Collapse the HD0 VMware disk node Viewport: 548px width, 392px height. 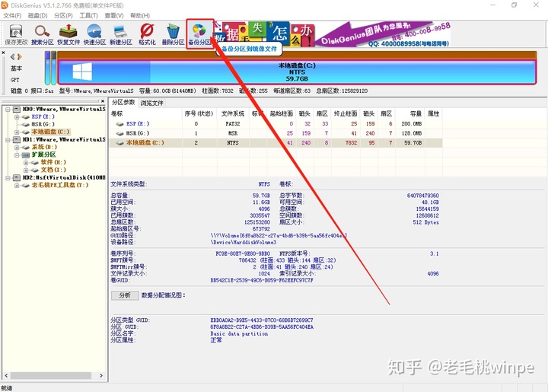click(x=8, y=110)
